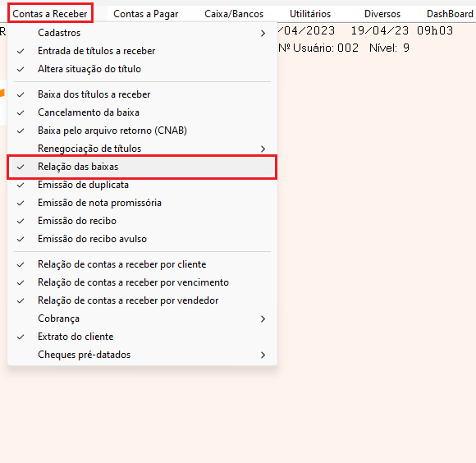Open the Contas a Receber menu

pyautogui.click(x=50, y=14)
